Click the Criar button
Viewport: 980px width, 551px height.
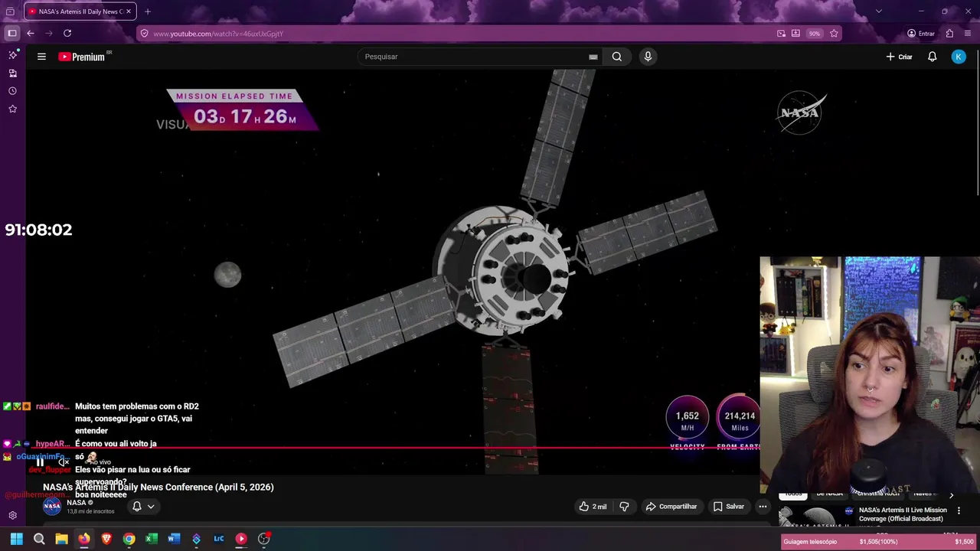(x=899, y=57)
